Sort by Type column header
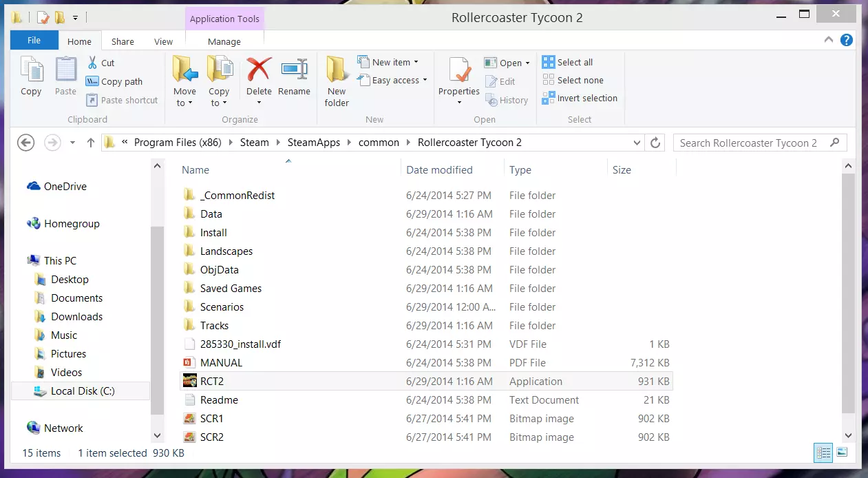Viewport: 868px width, 478px height. click(x=555, y=169)
